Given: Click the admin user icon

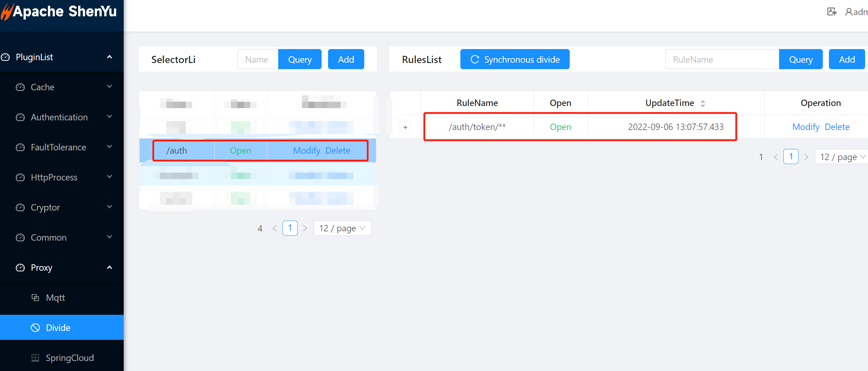Looking at the screenshot, I should [848, 12].
